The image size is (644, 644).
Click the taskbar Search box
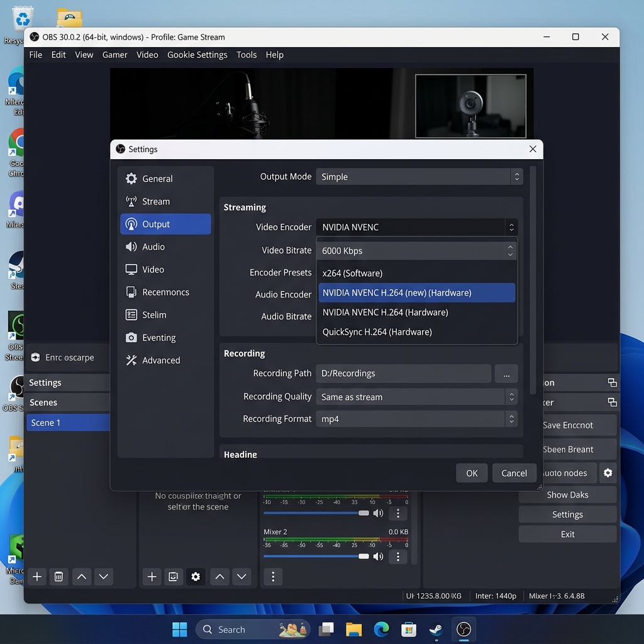click(253, 629)
